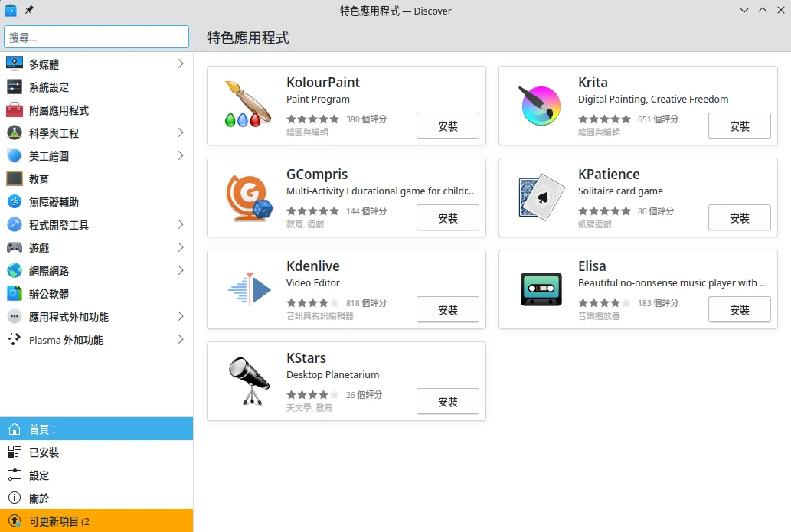791x532 pixels.
Task: Install Elisa with the 安裝 button
Action: 740,309
